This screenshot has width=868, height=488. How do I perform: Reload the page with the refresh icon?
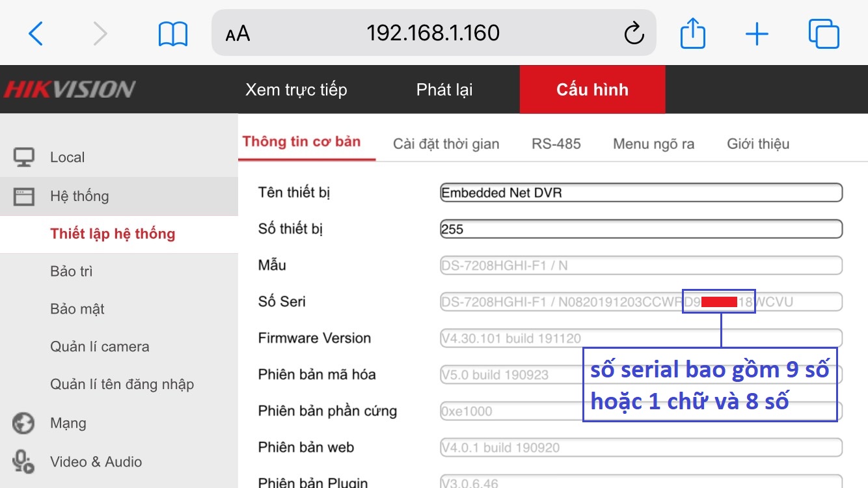634,33
